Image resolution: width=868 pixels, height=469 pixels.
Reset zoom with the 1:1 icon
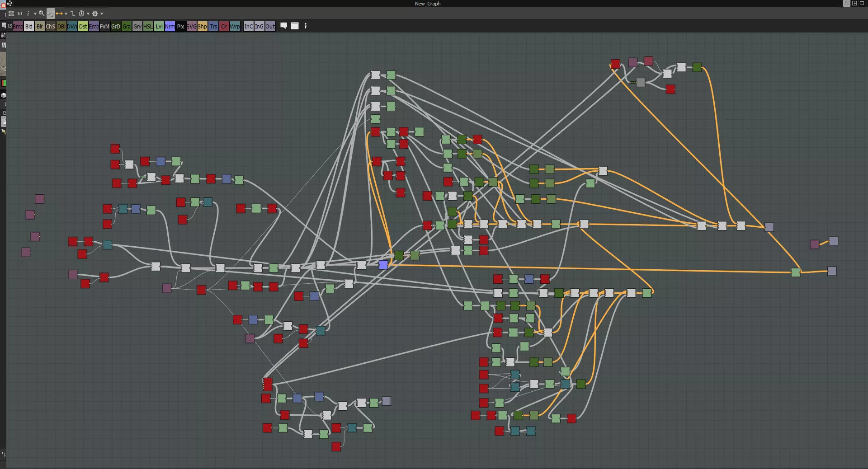click(20, 14)
